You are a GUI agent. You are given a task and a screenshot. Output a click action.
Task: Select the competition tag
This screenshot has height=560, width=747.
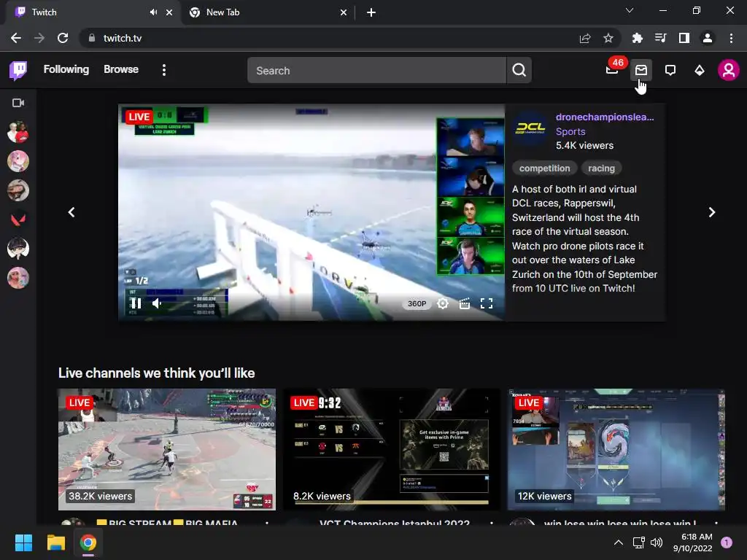point(544,168)
